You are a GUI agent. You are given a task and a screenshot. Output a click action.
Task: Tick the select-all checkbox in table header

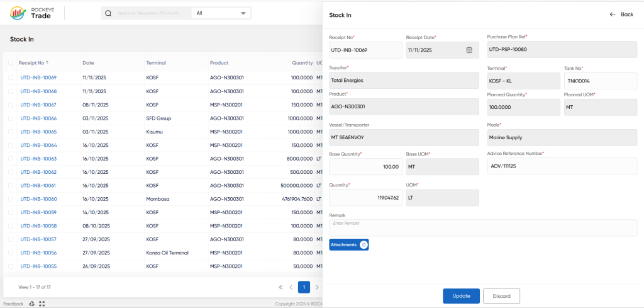[11, 62]
